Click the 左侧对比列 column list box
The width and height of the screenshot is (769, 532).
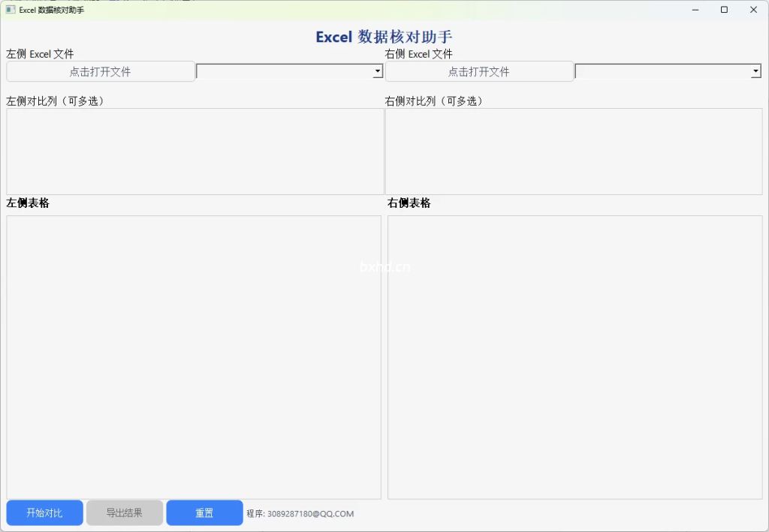pyautogui.click(x=195, y=152)
